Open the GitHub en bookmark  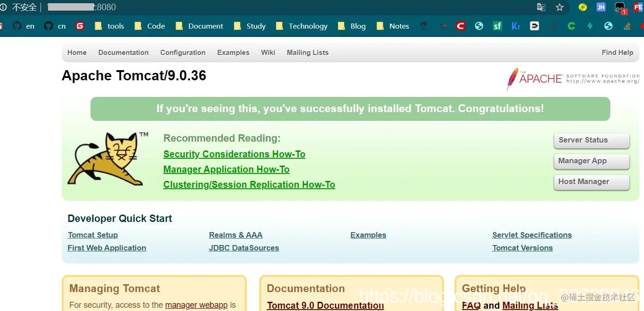tap(24, 26)
